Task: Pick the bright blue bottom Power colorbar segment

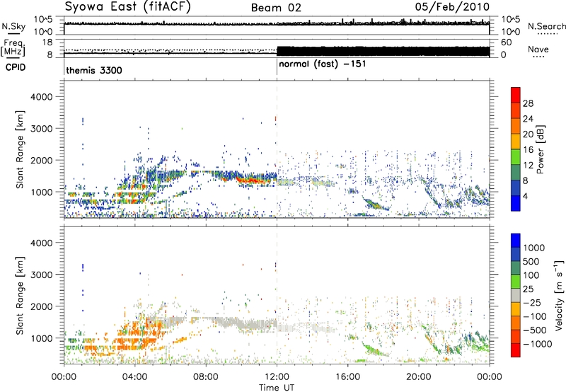Action: point(516,203)
